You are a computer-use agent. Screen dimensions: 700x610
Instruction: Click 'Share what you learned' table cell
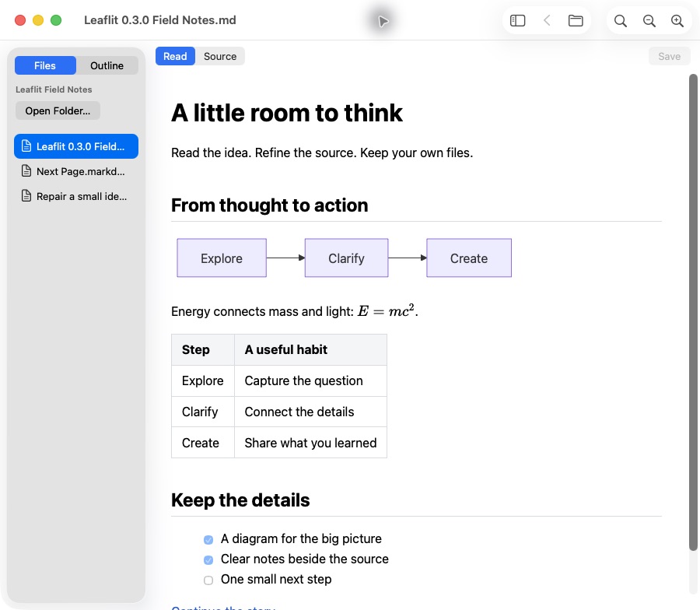pos(310,443)
